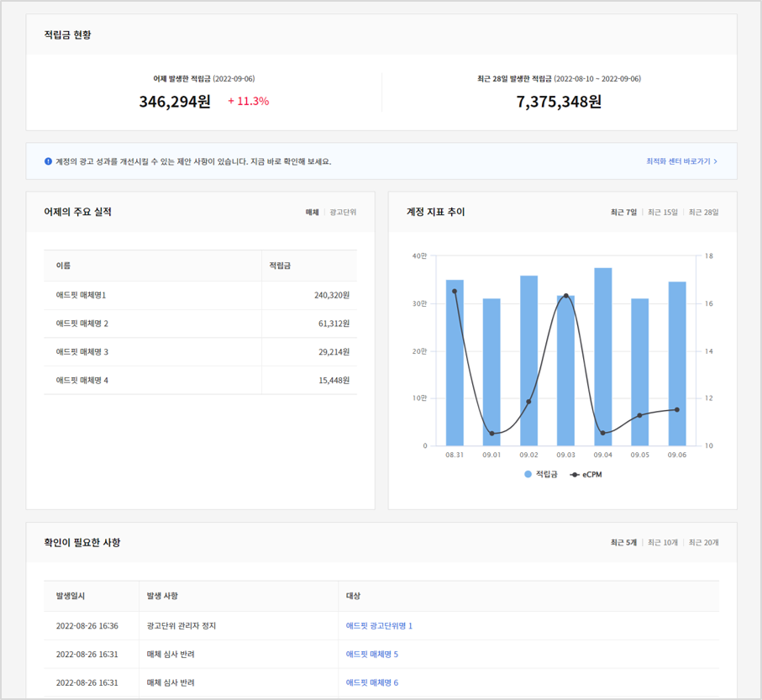Screen dimensions: 762x700
Task: Click the 계정 지표 추이 chart title
Action: [x=435, y=212]
